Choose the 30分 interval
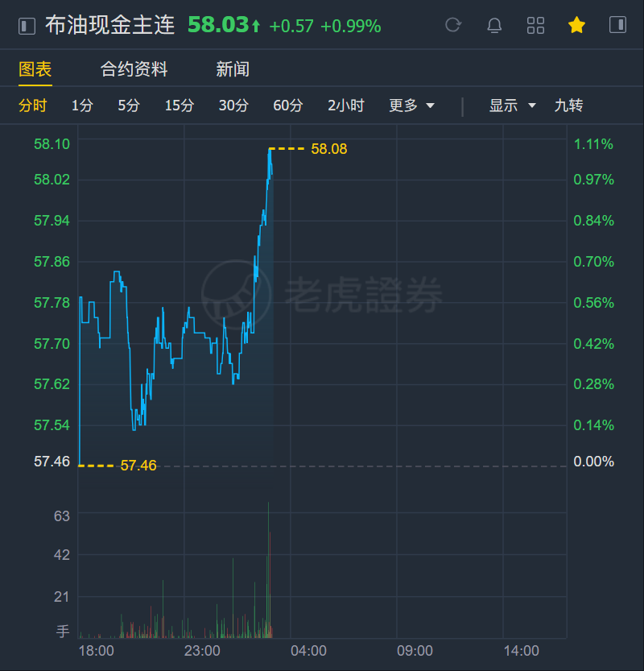644x671 pixels. 233,106
